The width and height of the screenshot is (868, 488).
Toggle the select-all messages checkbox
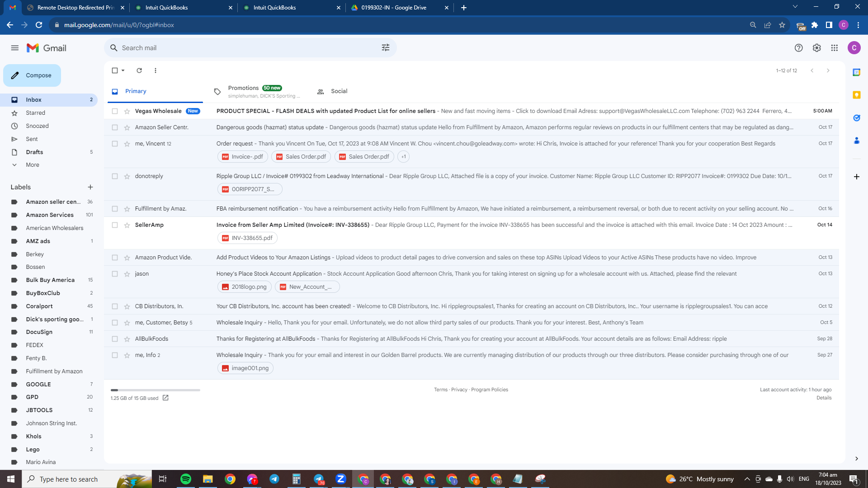115,70
